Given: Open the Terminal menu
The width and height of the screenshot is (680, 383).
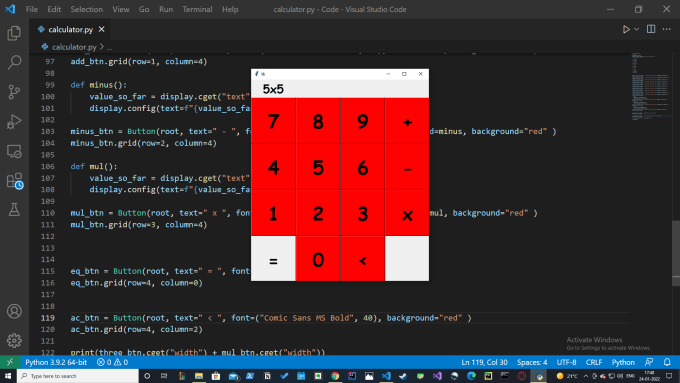Looking at the screenshot, I should 197,9.
